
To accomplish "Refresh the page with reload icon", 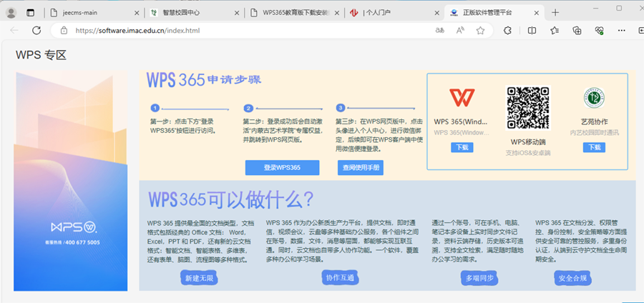I will pyautogui.click(x=36, y=30).
